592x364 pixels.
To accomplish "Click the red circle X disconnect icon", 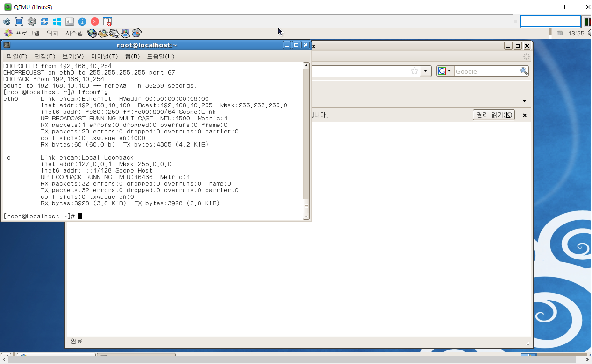I will coord(95,21).
